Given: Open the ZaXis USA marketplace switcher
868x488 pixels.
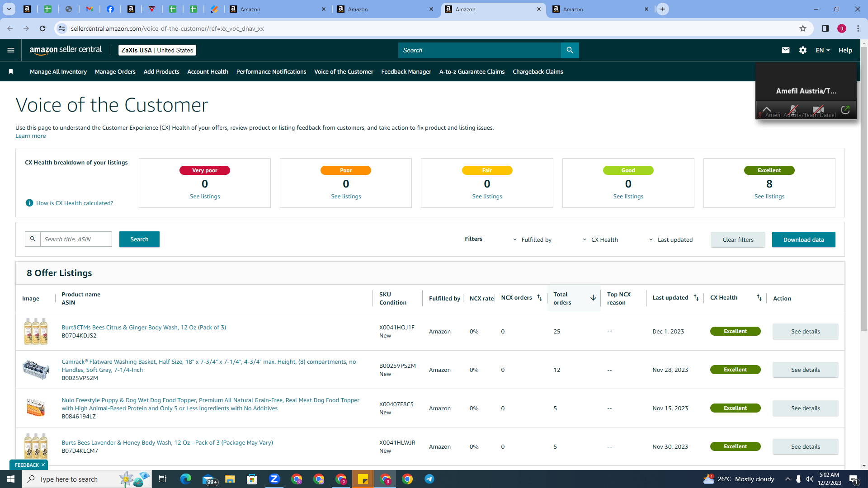Looking at the screenshot, I should [x=157, y=50].
